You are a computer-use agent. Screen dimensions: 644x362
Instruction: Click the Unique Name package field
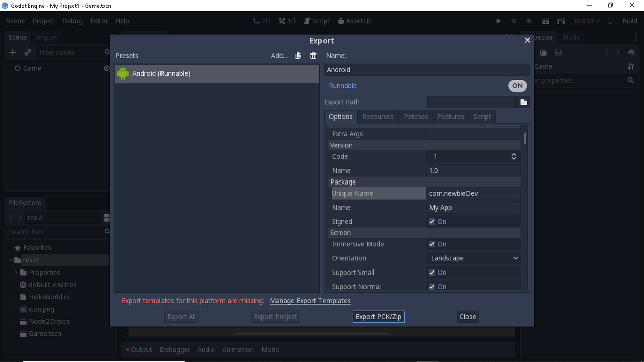coord(473,193)
